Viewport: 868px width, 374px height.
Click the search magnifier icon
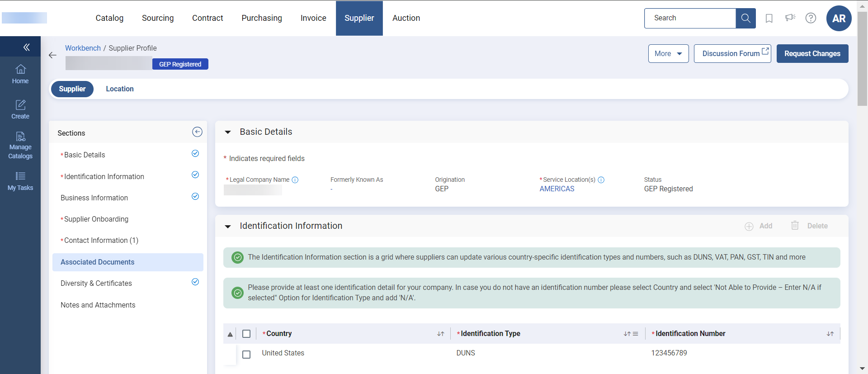[745, 18]
